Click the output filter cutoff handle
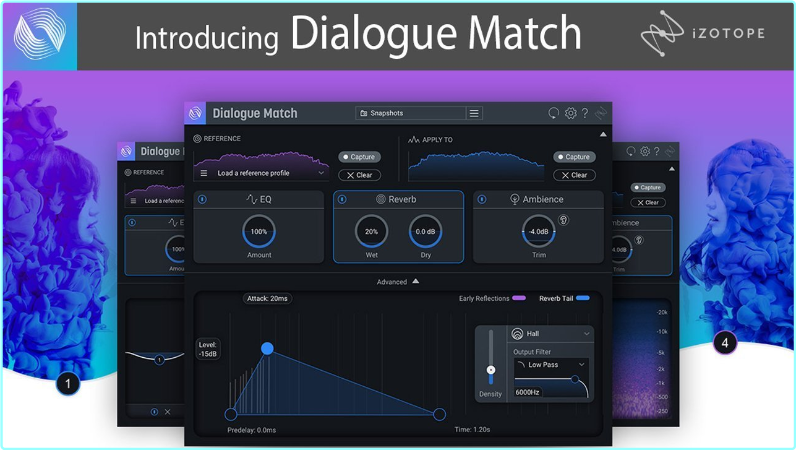The height and width of the screenshot is (450, 796). coord(575,379)
